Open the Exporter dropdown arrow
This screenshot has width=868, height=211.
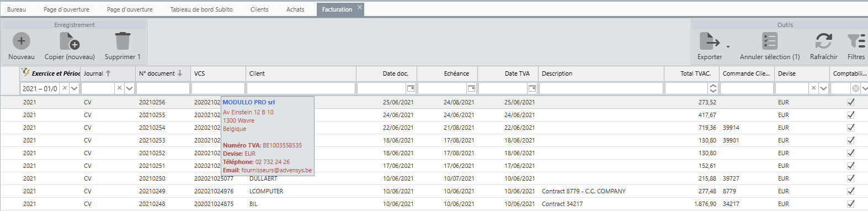728,47
